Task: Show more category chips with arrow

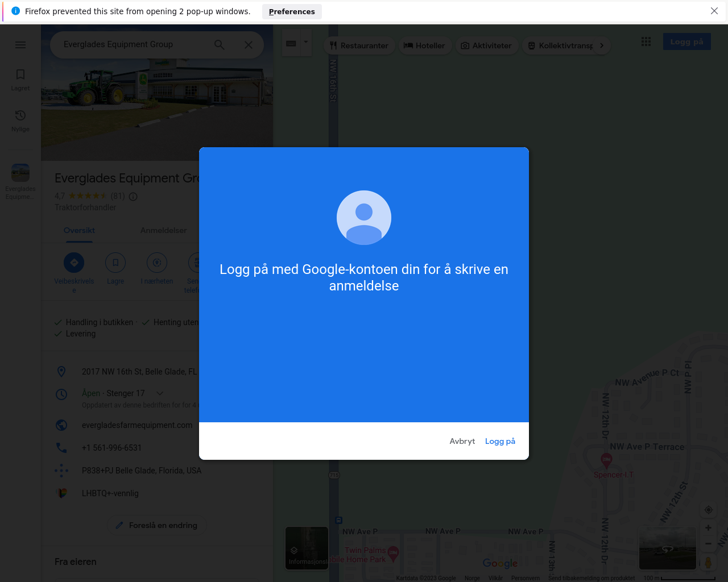Action: [602, 45]
